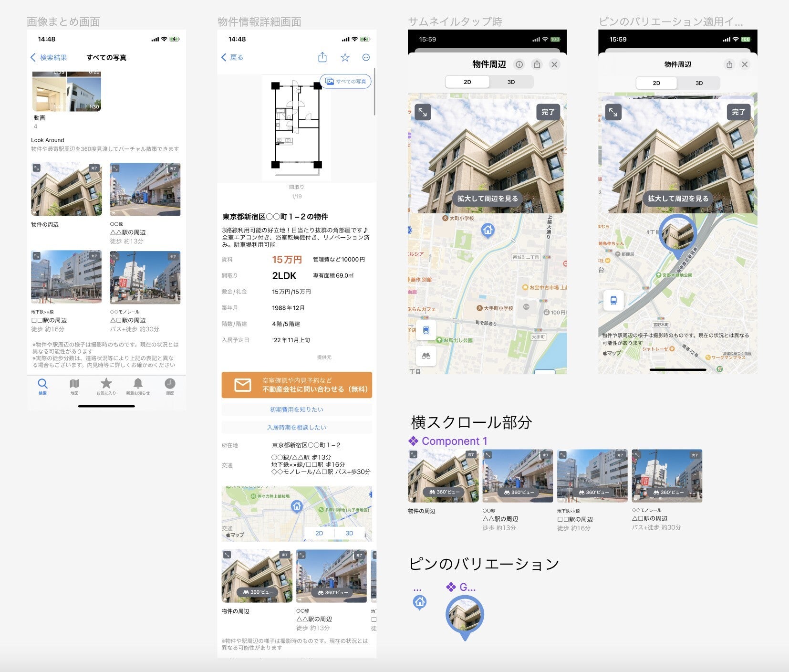Screen dimensions: 789x672
Task: Tap the star favorite icon in detail header
Action: (345, 58)
